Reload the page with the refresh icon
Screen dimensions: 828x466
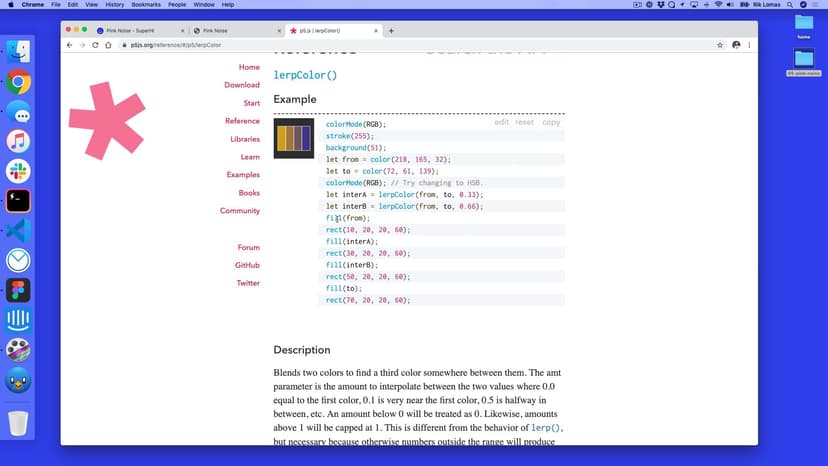95,45
